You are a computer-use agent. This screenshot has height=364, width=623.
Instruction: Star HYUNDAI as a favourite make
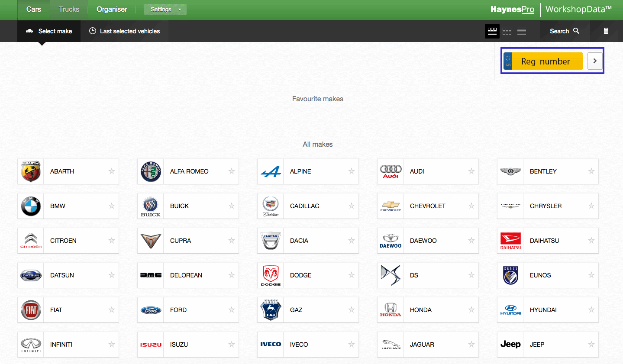pos(591,310)
